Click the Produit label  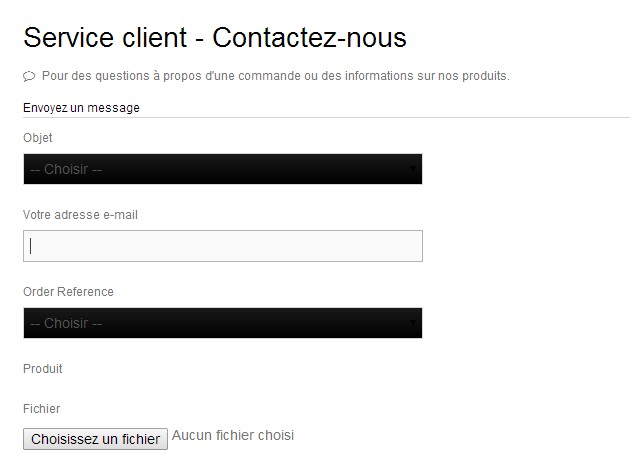click(x=43, y=369)
